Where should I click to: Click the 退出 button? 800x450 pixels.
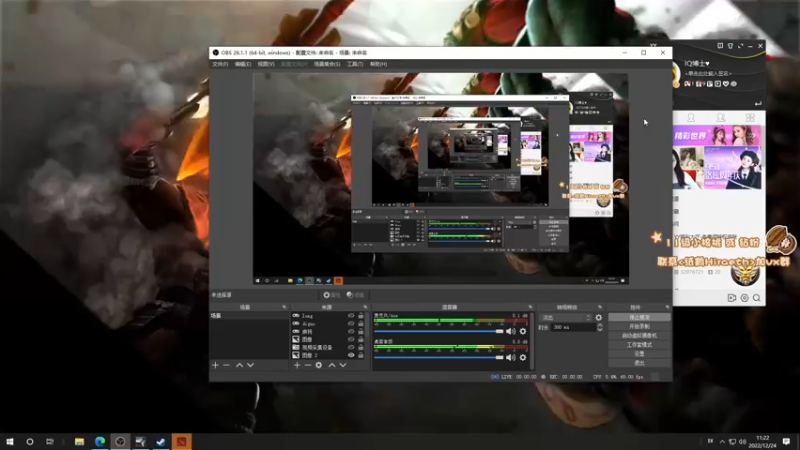click(x=639, y=363)
